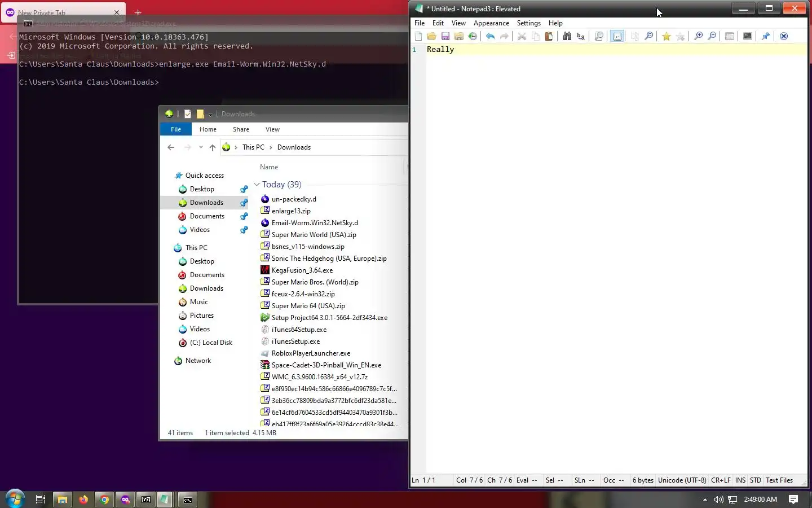Save the file with purple floppy icon
Image resolution: width=812 pixels, height=508 pixels.
pyautogui.click(x=445, y=36)
